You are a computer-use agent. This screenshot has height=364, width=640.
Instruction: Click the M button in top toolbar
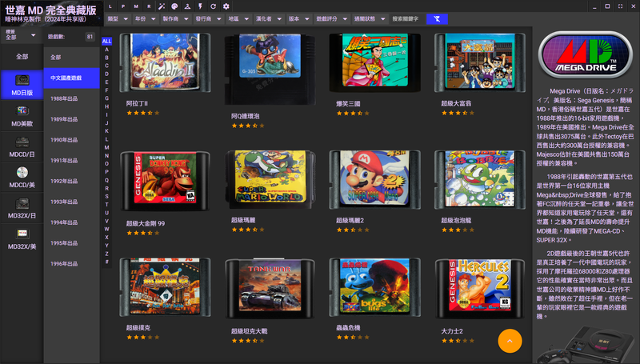[x=136, y=6]
